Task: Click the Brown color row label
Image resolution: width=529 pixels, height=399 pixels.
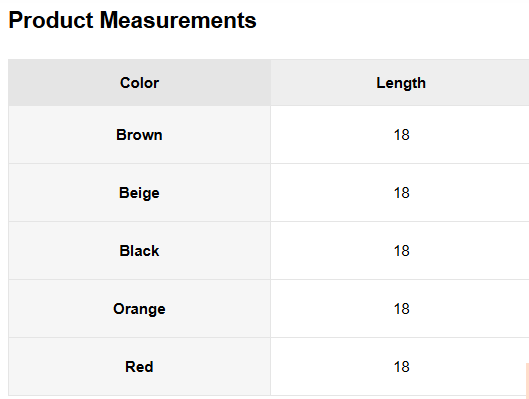Action: click(x=139, y=135)
